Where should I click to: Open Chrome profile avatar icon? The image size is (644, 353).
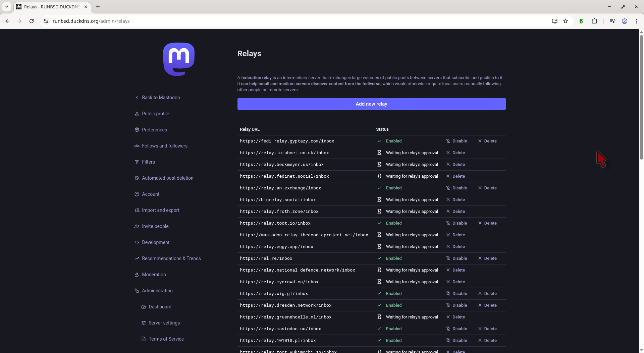tap(625, 21)
